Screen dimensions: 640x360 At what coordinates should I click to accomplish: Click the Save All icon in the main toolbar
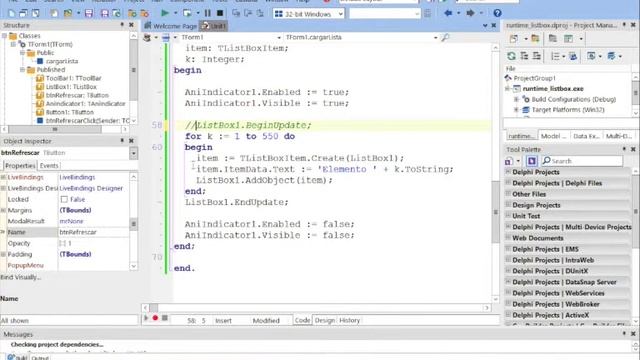104,13
